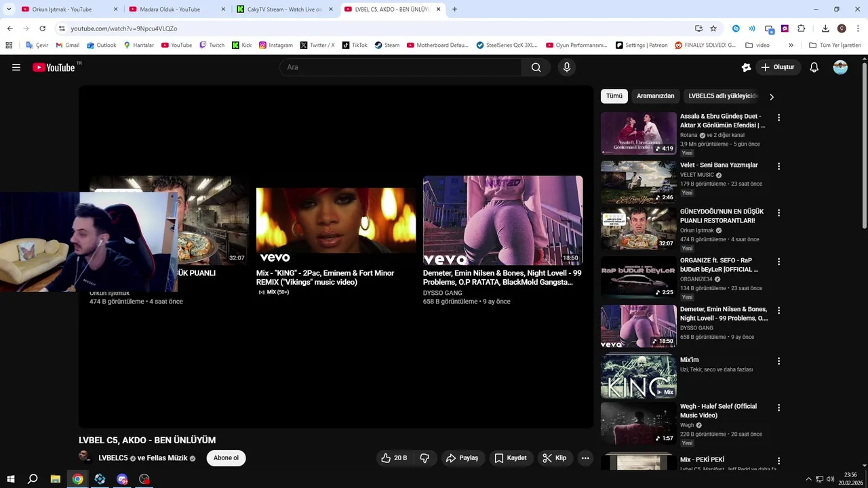
Task: Click the search magnifier button
Action: (536, 67)
